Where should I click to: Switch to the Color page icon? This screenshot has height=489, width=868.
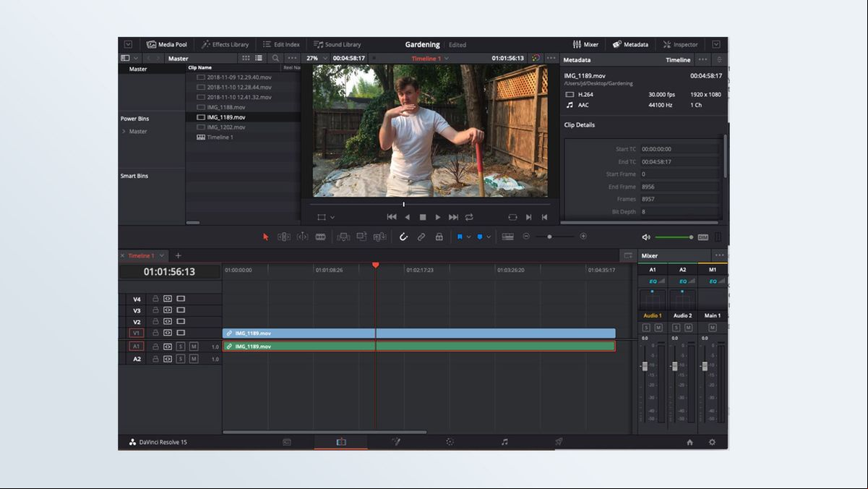(x=450, y=442)
